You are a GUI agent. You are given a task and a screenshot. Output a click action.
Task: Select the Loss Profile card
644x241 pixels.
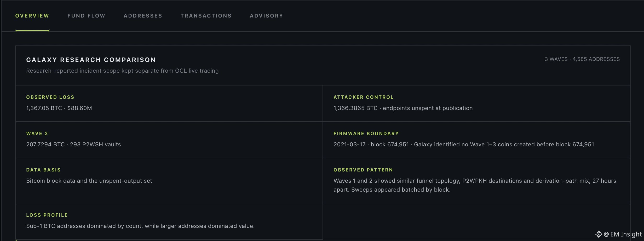(169, 221)
